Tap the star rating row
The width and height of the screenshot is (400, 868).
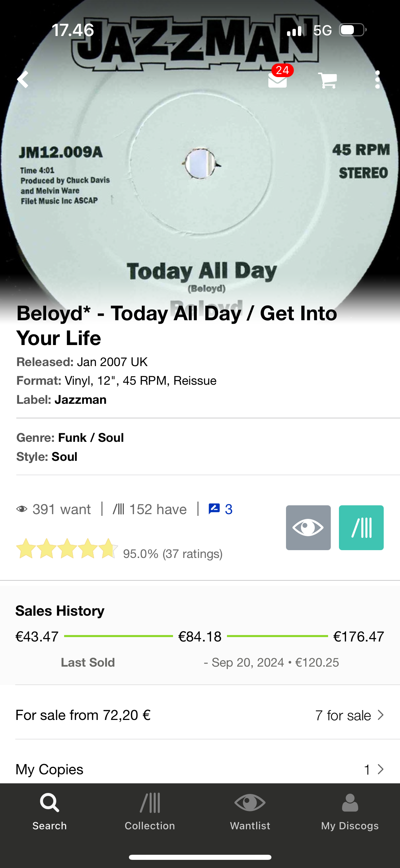click(67, 549)
